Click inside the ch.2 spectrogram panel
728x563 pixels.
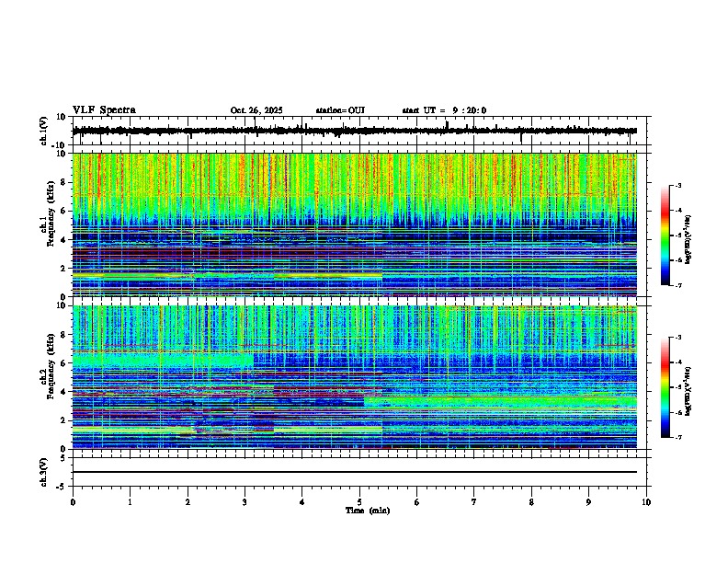pyautogui.click(x=355, y=377)
